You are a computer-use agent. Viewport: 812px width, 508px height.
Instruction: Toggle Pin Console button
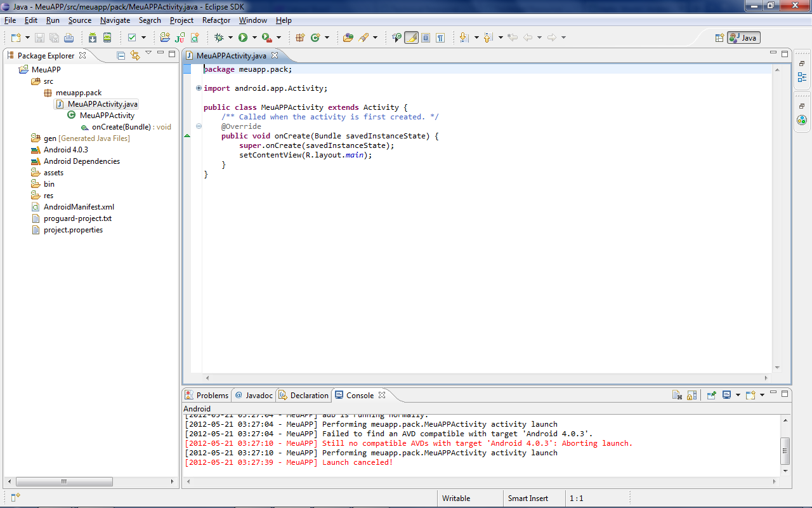(712, 395)
